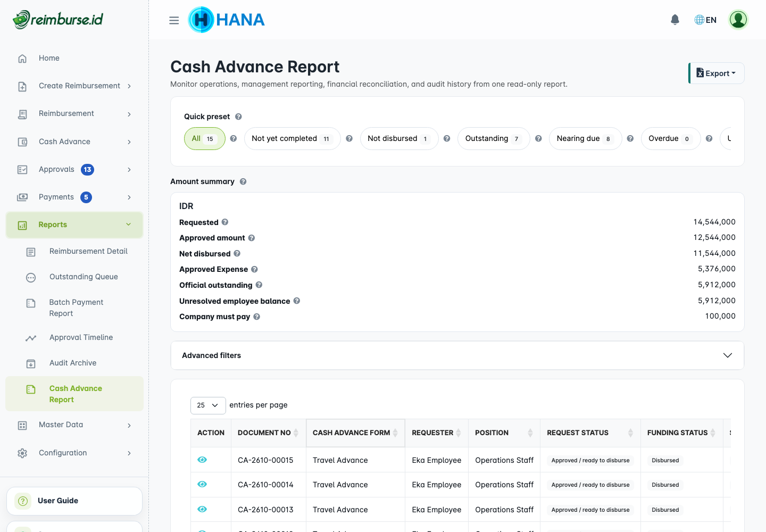Open Approval Timeline report

[x=74, y=338]
